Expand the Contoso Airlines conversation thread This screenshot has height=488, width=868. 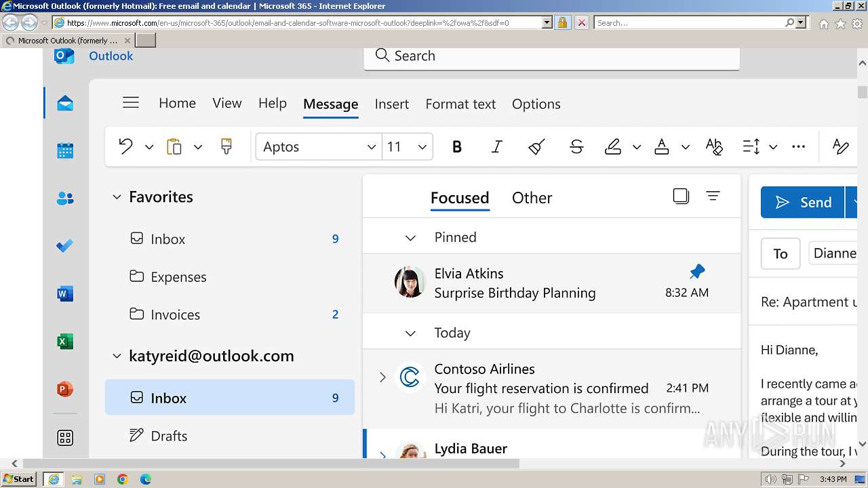pos(382,377)
